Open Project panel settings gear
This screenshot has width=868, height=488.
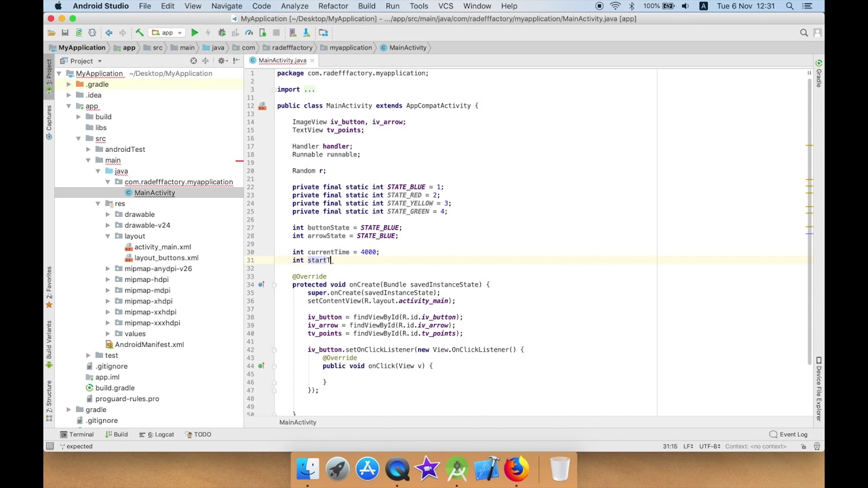click(222, 61)
